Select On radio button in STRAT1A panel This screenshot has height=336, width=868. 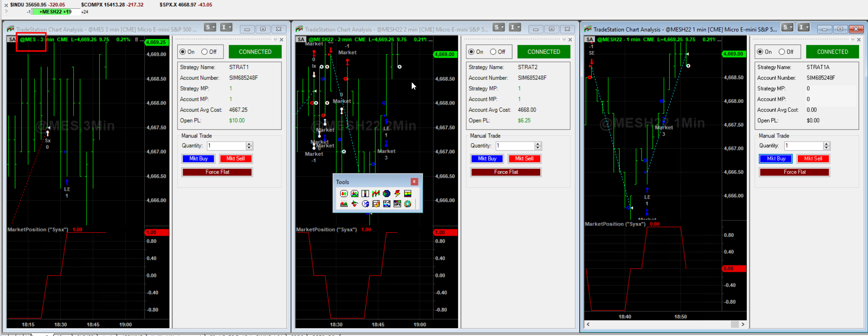tap(760, 52)
